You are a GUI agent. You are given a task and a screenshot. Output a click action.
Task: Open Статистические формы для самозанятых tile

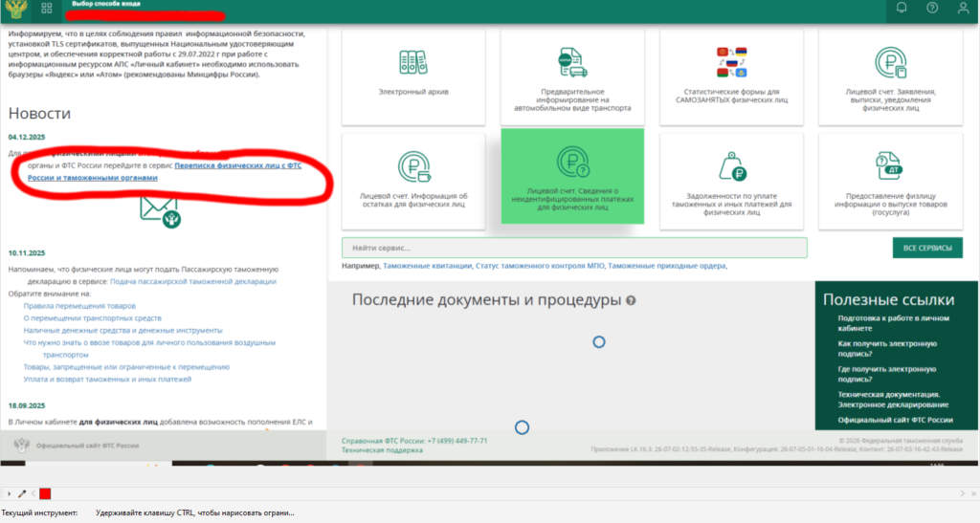point(731,76)
